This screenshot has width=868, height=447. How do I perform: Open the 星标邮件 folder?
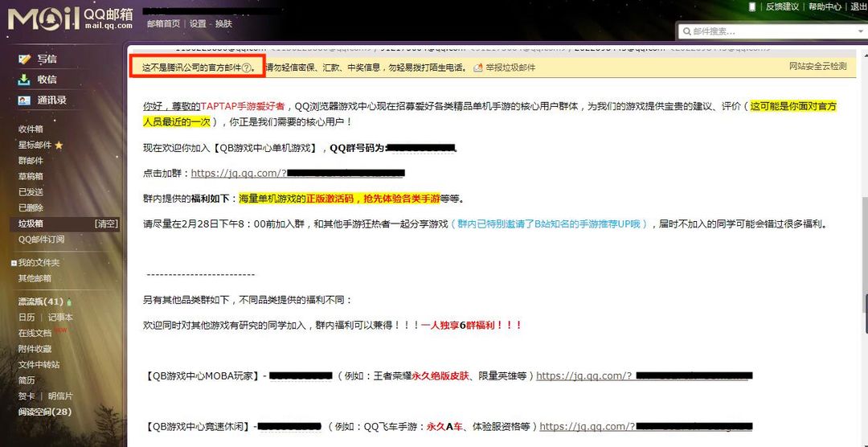[x=35, y=146]
